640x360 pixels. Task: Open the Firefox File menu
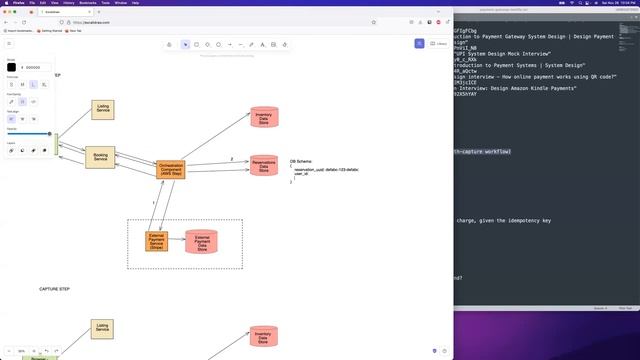pyautogui.click(x=32, y=3)
